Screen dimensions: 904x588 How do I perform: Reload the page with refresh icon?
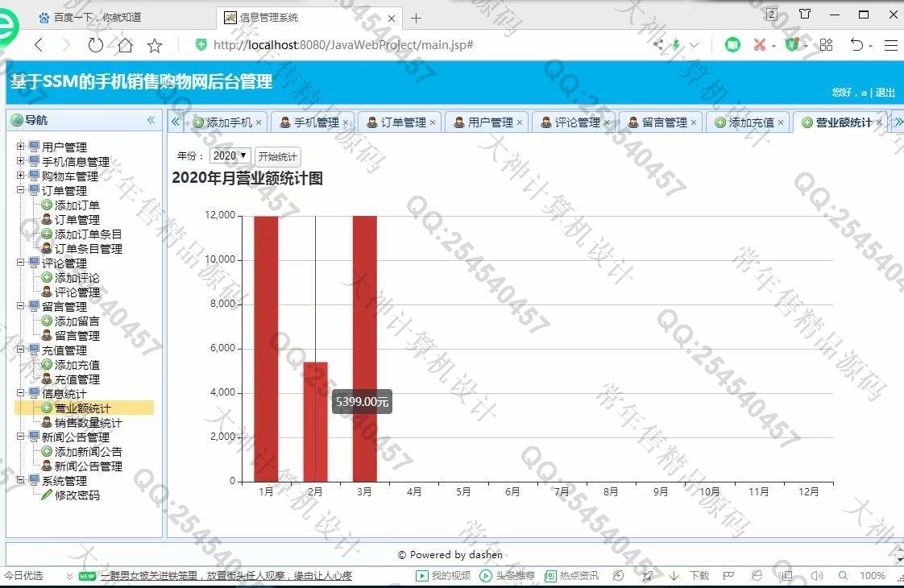(95, 44)
